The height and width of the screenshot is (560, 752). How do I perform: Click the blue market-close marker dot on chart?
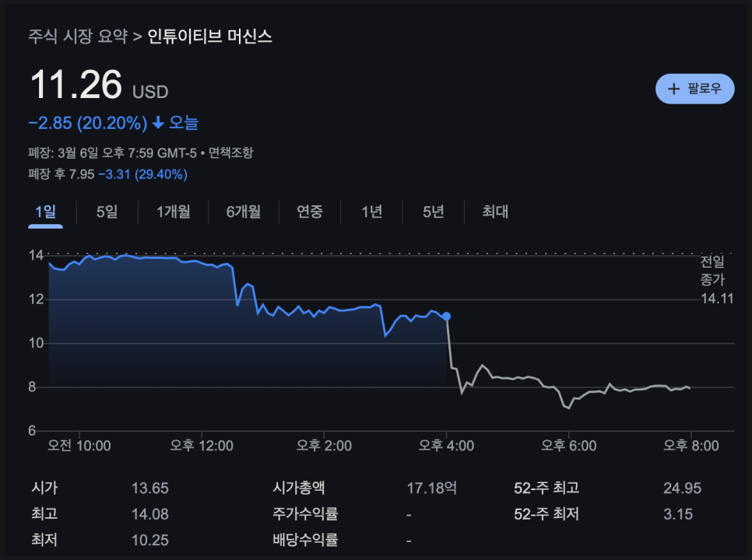tap(447, 317)
